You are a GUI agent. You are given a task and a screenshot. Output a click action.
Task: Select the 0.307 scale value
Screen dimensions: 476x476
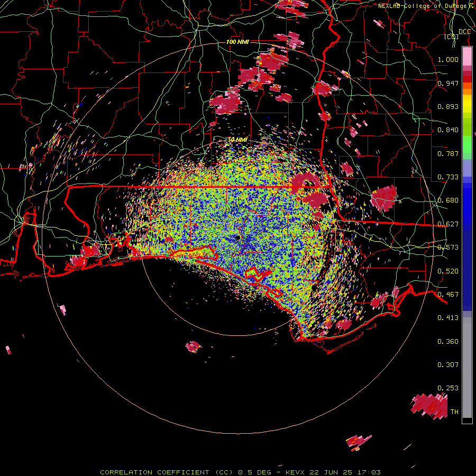(x=448, y=365)
